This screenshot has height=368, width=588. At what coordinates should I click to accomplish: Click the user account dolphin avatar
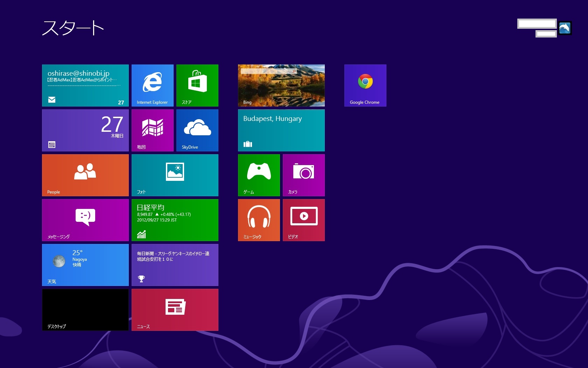(565, 28)
